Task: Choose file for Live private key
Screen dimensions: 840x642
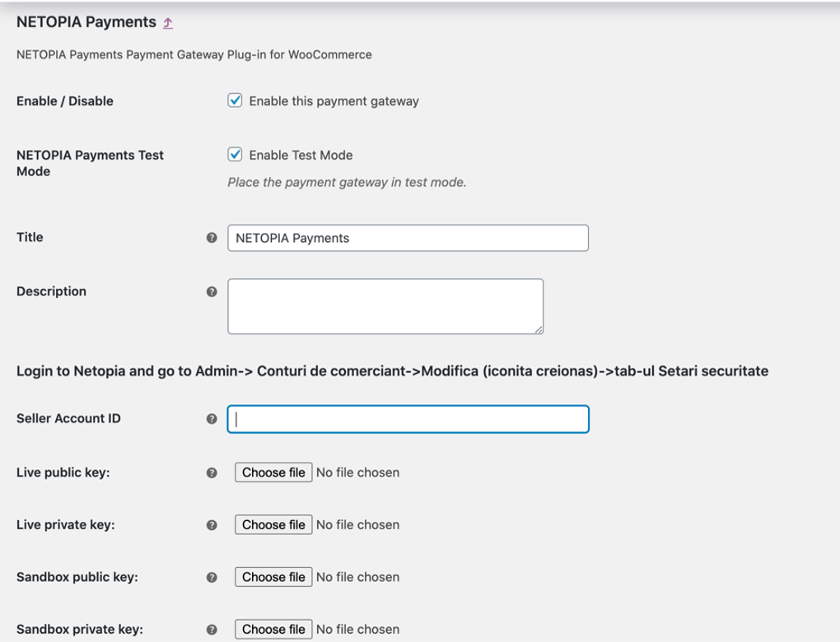Action: pos(273,525)
